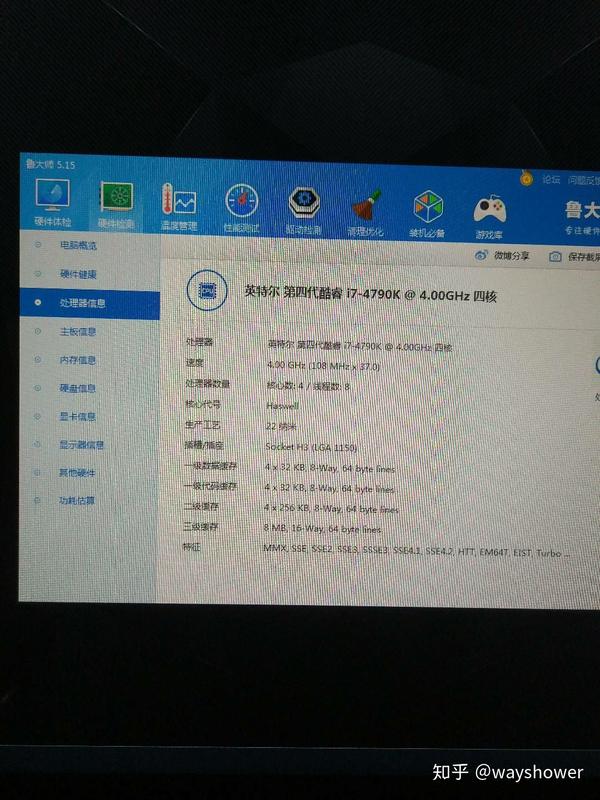Click the MMX, SSE, SSE2 features list

(x=416, y=551)
